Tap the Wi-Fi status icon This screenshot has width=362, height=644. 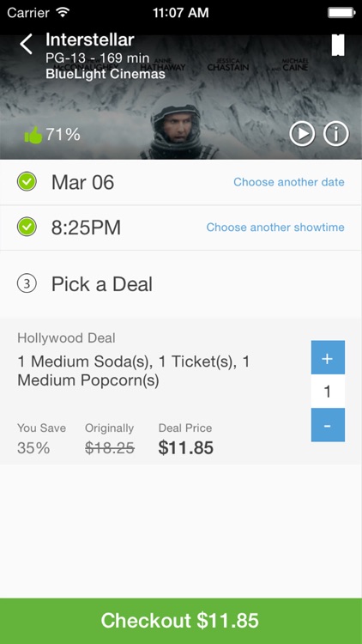63,12
